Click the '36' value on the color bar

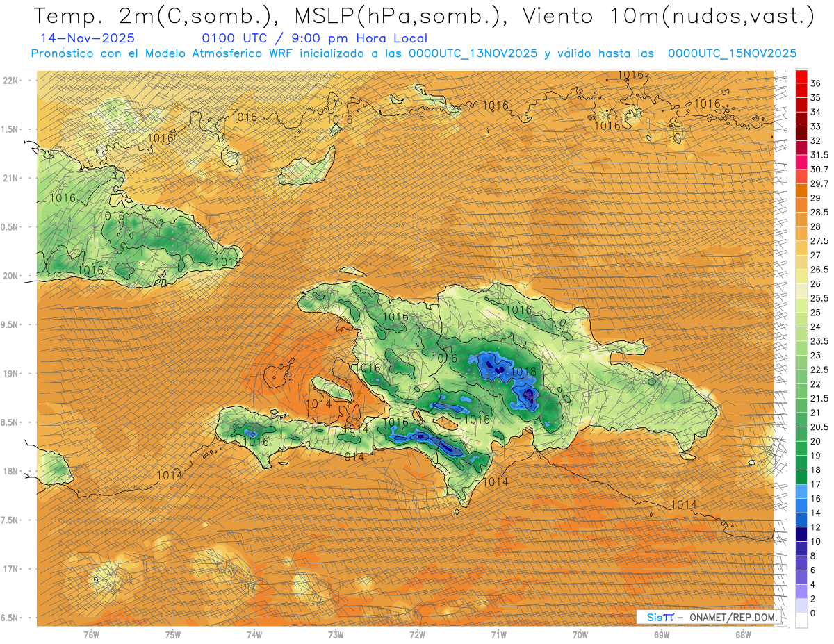click(x=815, y=83)
